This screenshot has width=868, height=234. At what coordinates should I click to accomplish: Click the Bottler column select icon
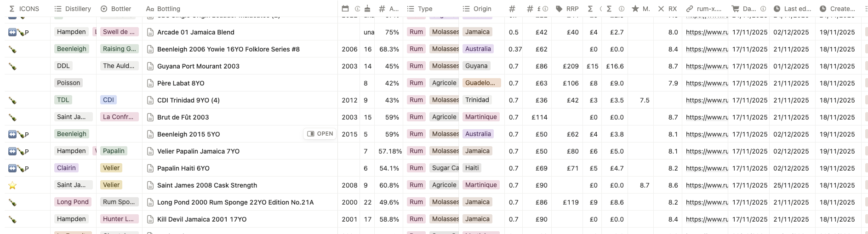[104, 9]
